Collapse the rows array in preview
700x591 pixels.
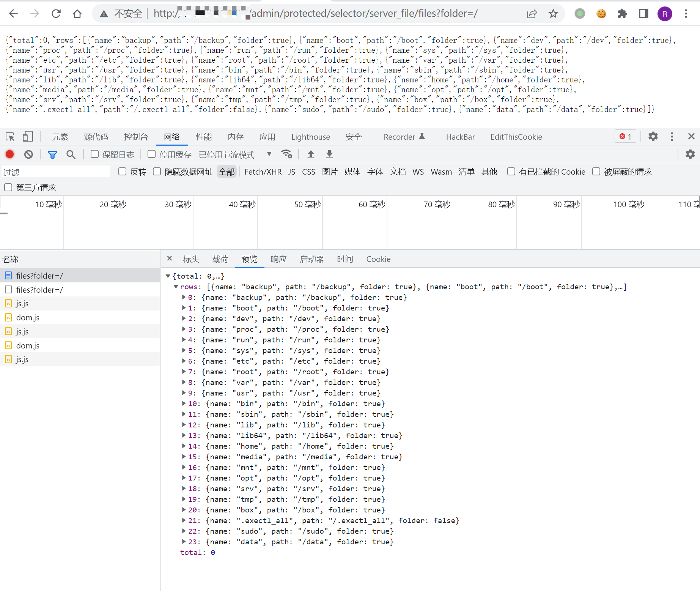(176, 287)
